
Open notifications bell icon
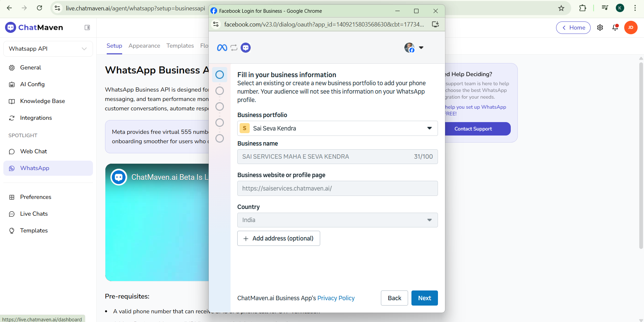coord(615,28)
